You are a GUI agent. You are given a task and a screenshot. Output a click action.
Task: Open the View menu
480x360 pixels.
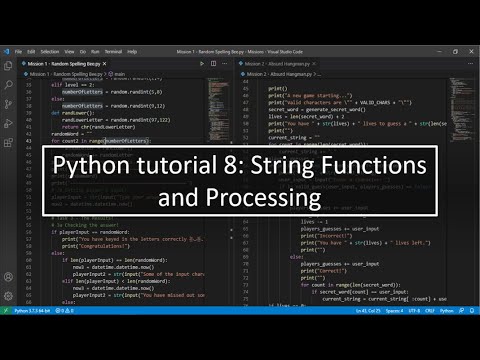point(69,52)
